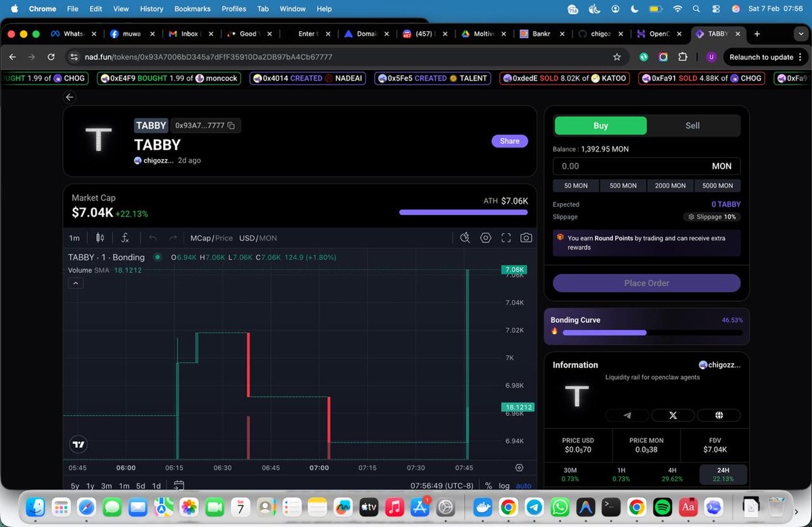Screen dimensions: 812x527
Task: Open the 1m chart interval dropdown
Action: pyautogui.click(x=74, y=238)
